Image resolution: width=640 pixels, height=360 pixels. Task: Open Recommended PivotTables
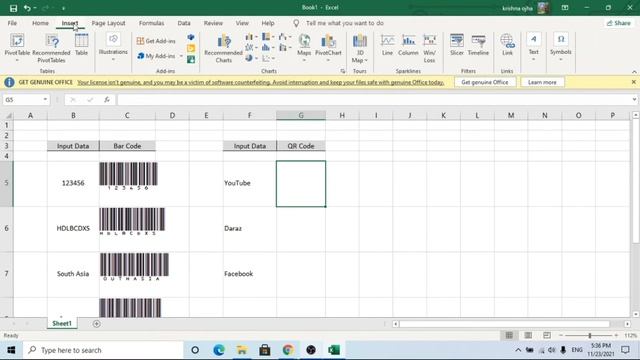pos(51,48)
